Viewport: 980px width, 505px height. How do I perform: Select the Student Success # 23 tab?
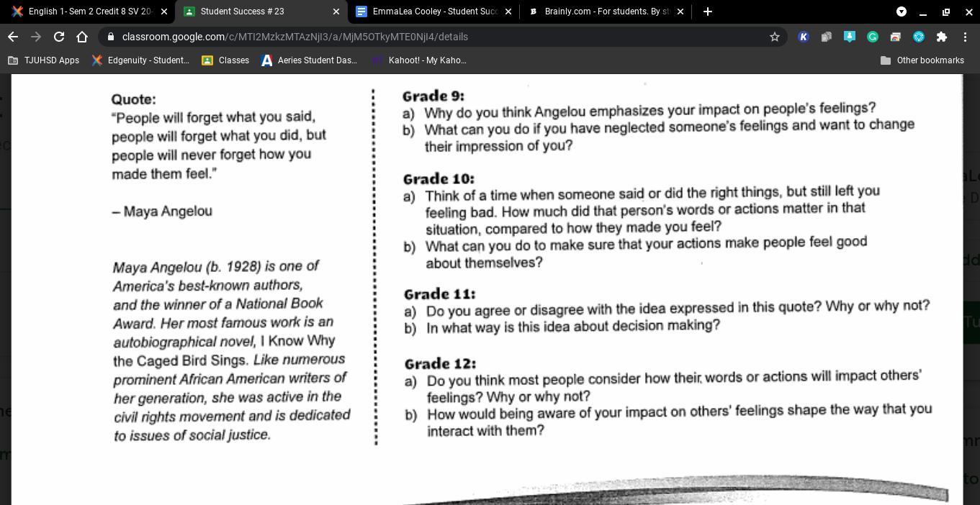pyautogui.click(x=259, y=12)
